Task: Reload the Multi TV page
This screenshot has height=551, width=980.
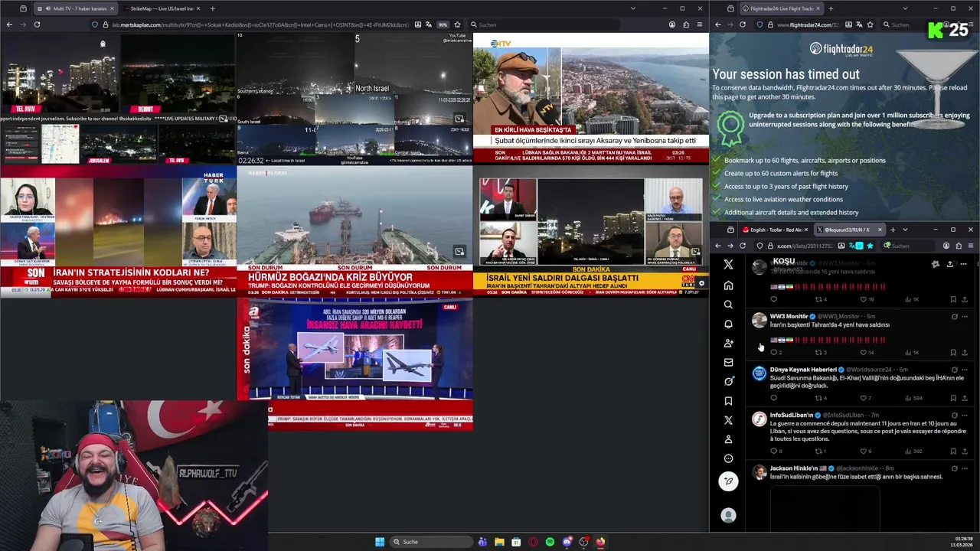Action: pos(37,24)
